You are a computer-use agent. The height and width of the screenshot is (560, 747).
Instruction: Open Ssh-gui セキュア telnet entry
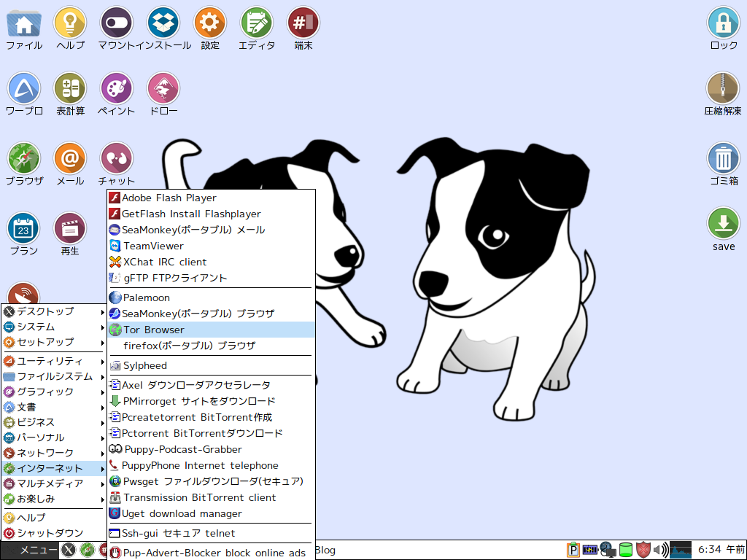click(x=212, y=533)
